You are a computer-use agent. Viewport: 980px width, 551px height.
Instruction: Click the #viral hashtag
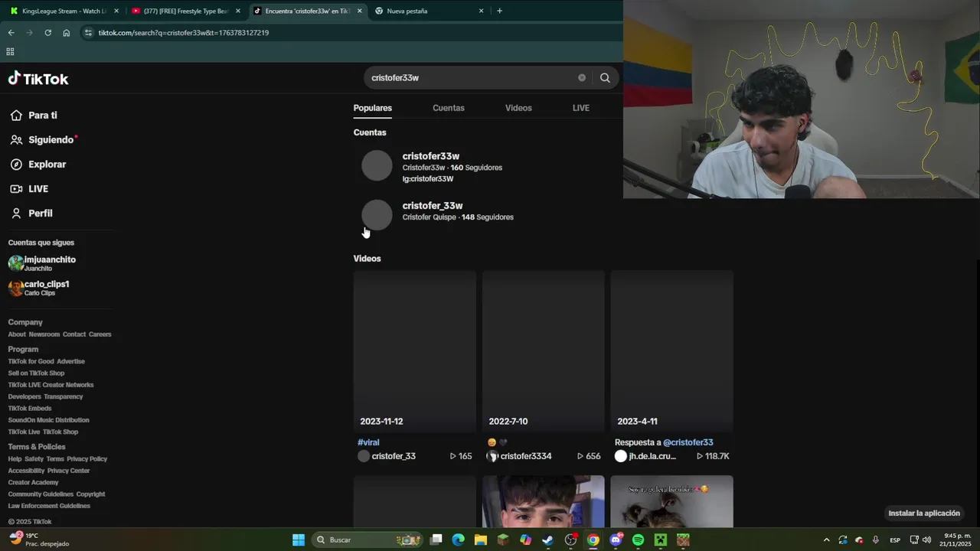[368, 442]
